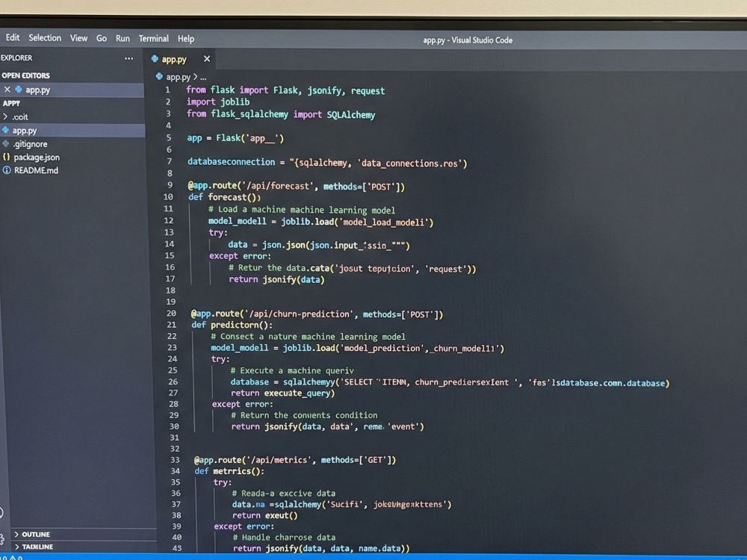Screen dimensions: 747x560
Task: Click line number 20 in gutter
Action: click(171, 314)
